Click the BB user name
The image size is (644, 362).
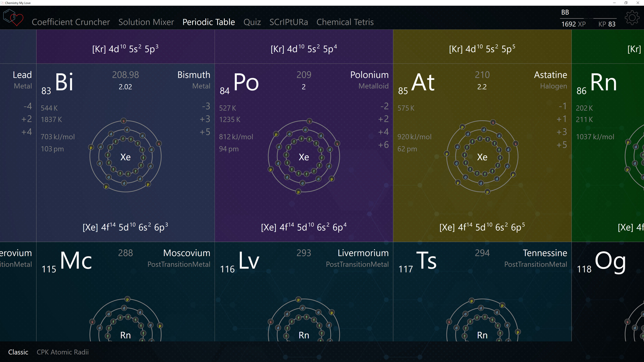pyautogui.click(x=565, y=12)
